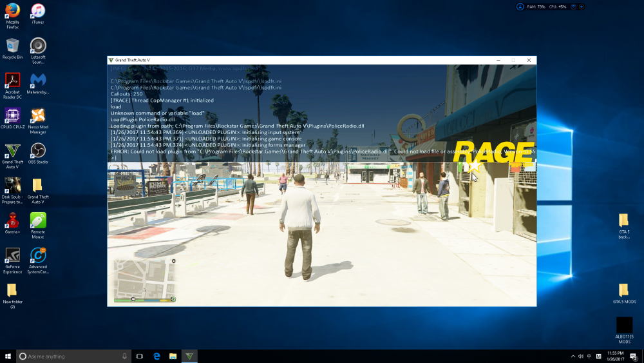This screenshot has height=363, width=644.
Task: Click the speed gauge icon in performance monitor
Action: [x=574, y=6]
